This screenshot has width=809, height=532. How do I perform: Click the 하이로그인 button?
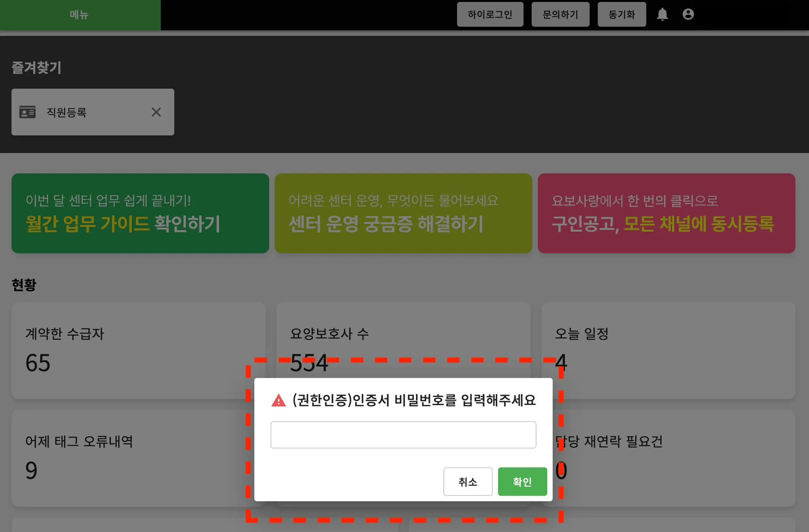point(490,15)
